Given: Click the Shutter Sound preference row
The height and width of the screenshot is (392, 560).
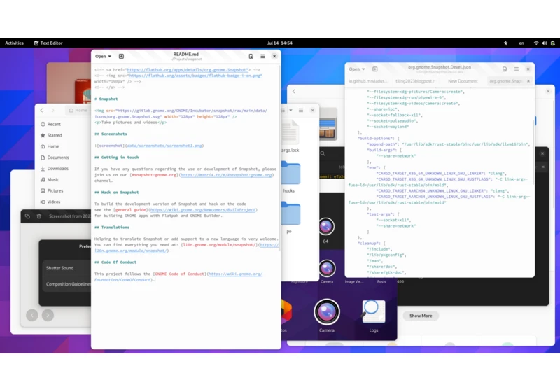Looking at the screenshot, I should (66, 268).
